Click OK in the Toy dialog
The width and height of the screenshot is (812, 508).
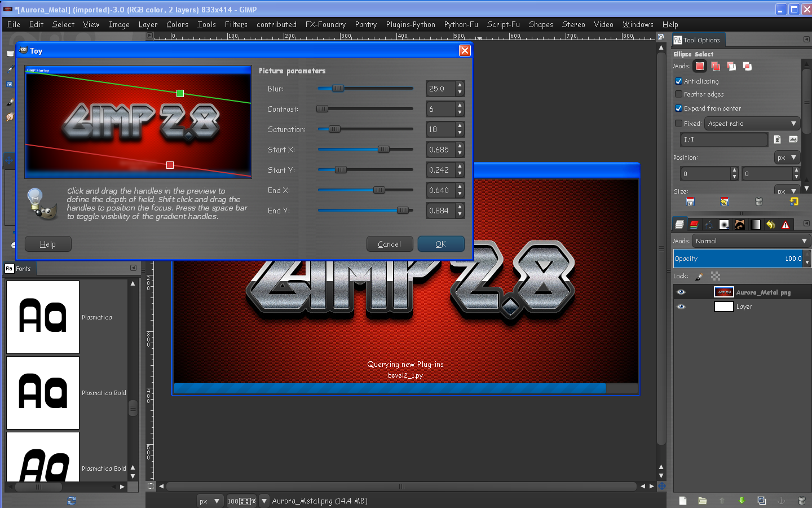click(x=441, y=244)
